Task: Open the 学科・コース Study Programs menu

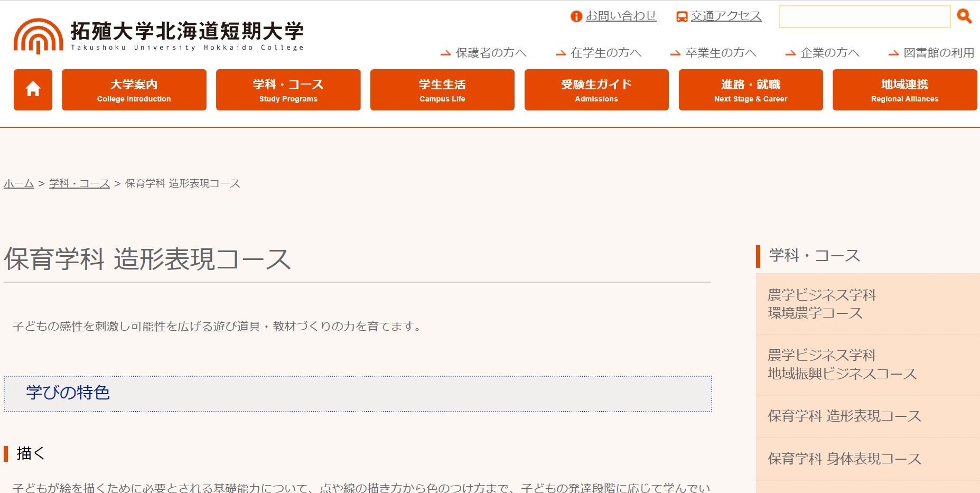Action: (x=288, y=90)
